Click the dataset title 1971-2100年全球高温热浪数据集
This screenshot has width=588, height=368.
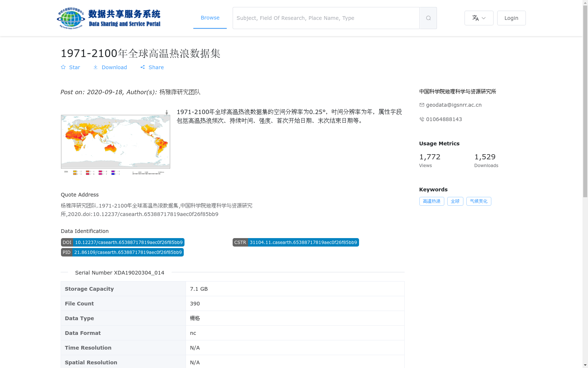click(x=140, y=53)
